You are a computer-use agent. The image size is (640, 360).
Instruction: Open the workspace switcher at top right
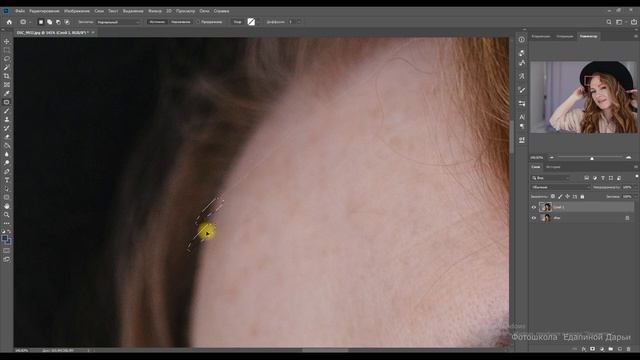(620, 22)
